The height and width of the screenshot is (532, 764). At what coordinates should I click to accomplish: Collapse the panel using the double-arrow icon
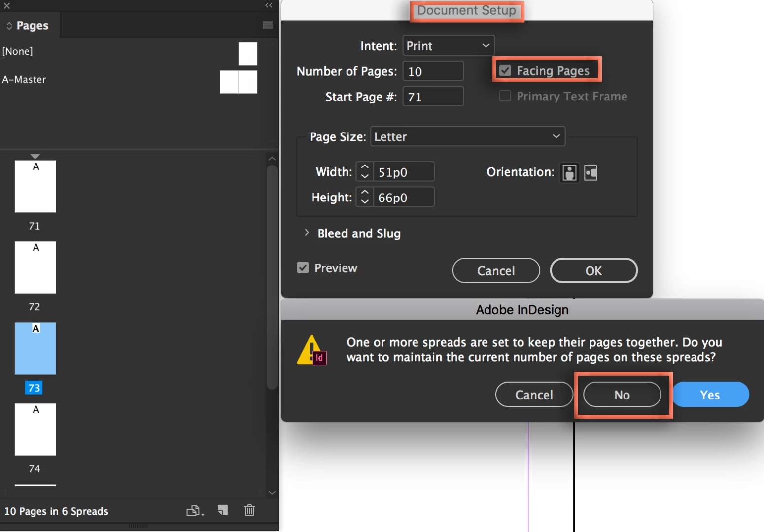(x=269, y=5)
